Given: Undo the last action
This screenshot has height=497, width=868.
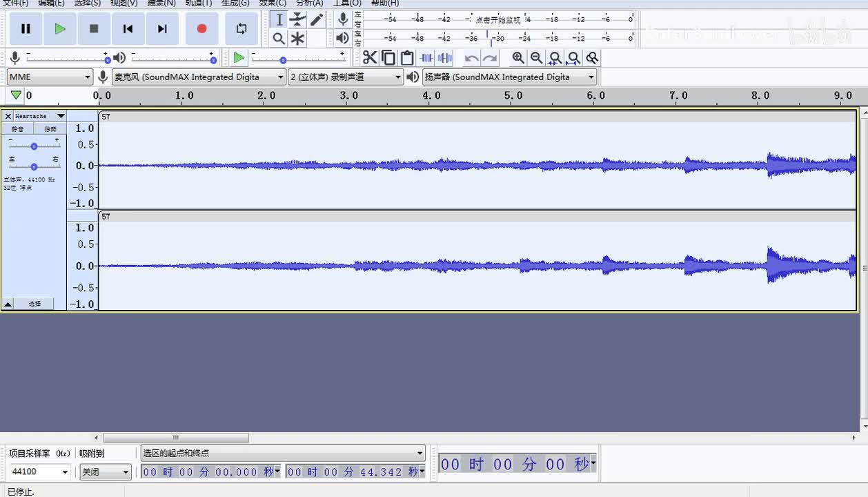Looking at the screenshot, I should (471, 58).
